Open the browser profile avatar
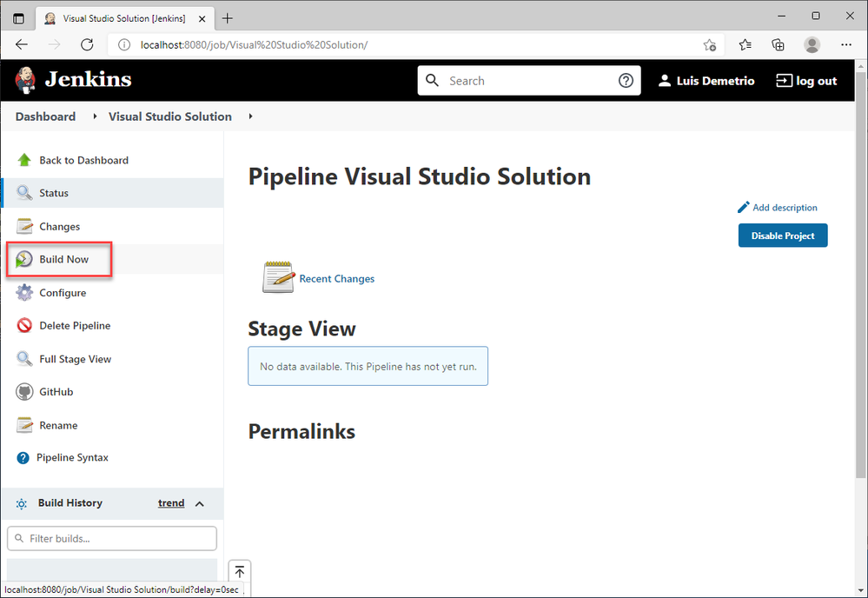 (812, 45)
